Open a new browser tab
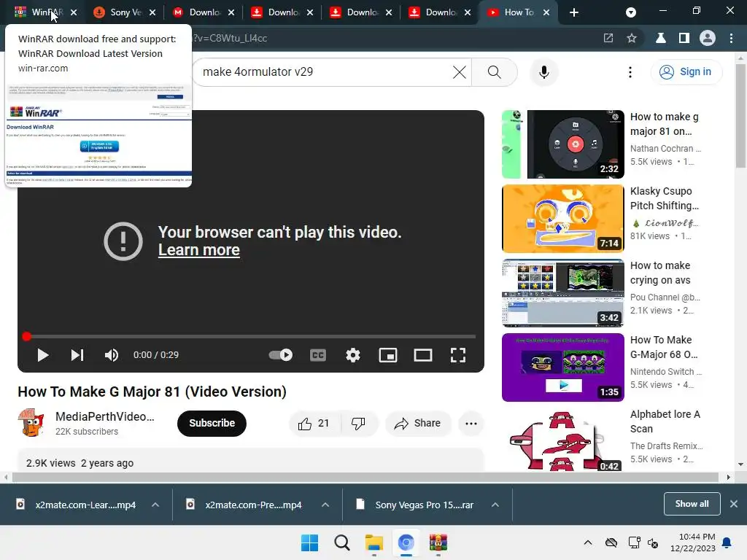Image resolution: width=747 pixels, height=560 pixels. (573, 12)
